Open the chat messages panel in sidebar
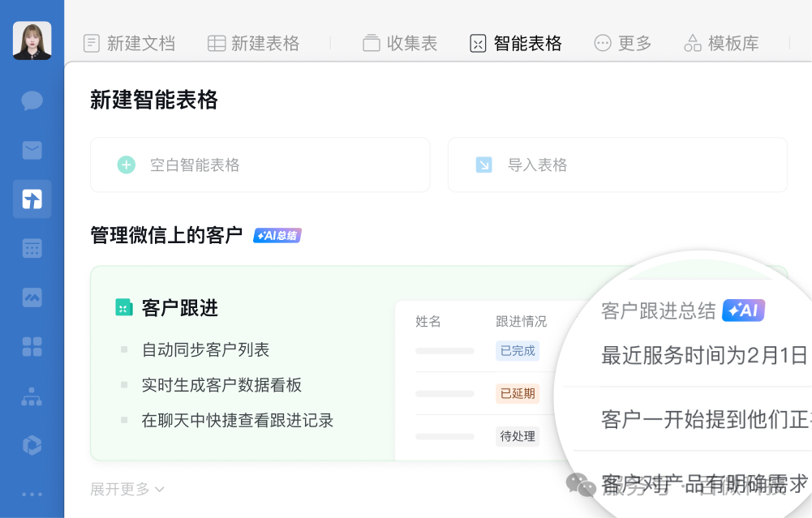 tap(31, 101)
